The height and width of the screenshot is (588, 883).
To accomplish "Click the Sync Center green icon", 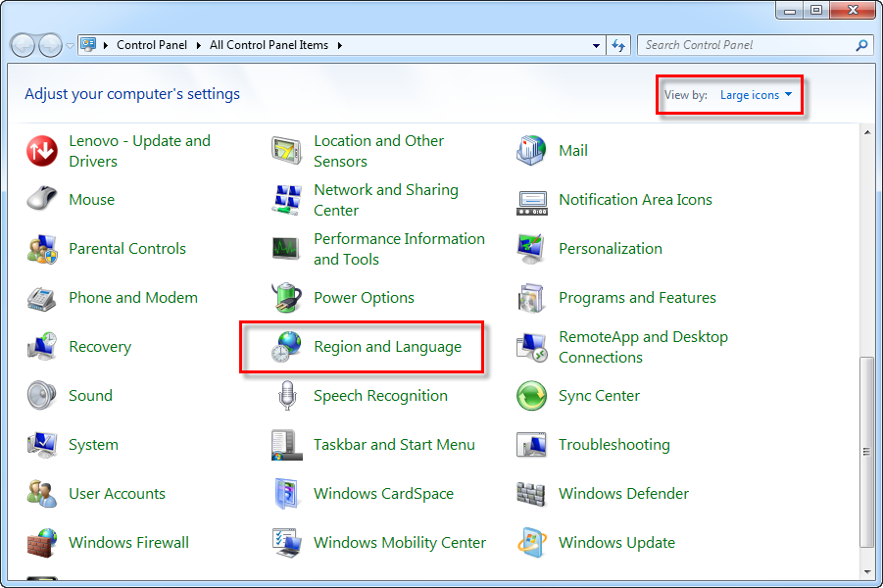I will click(531, 396).
